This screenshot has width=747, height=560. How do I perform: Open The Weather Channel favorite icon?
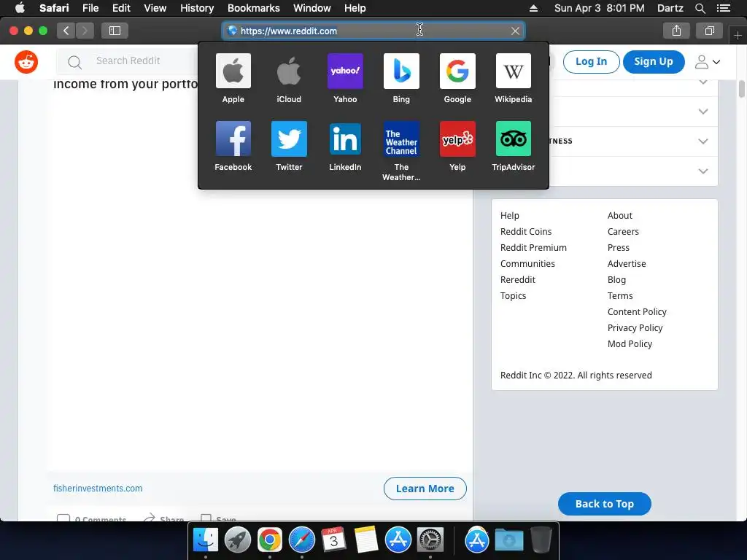(x=401, y=139)
